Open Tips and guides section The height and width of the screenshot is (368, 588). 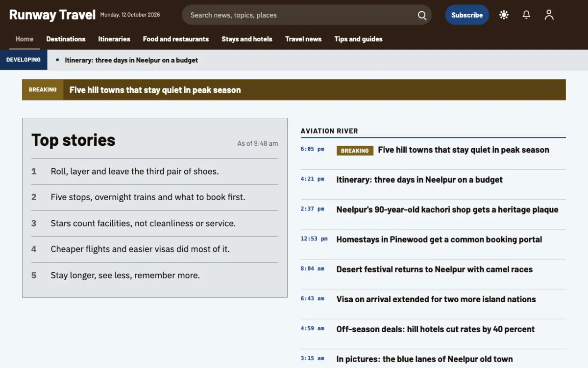click(x=358, y=39)
